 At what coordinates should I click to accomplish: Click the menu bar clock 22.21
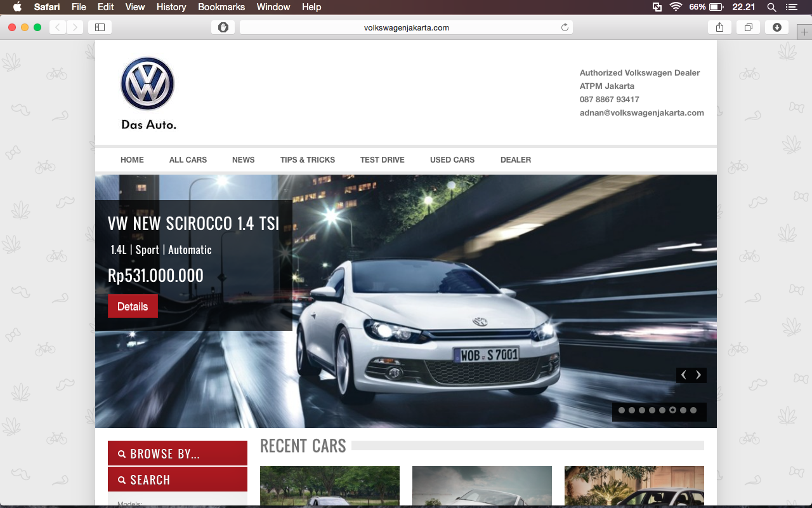[x=743, y=7]
